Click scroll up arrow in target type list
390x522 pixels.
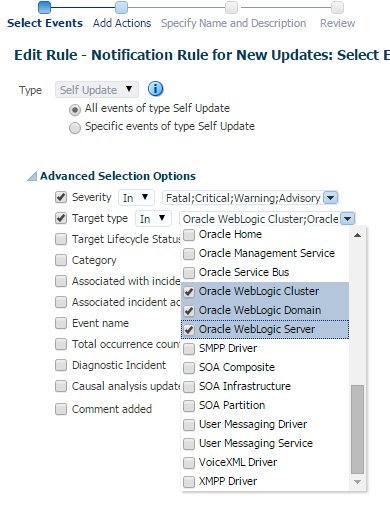click(357, 235)
